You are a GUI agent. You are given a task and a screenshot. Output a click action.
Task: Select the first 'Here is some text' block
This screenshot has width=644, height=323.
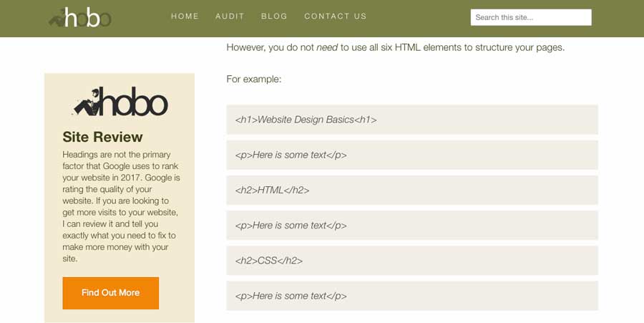pos(411,155)
